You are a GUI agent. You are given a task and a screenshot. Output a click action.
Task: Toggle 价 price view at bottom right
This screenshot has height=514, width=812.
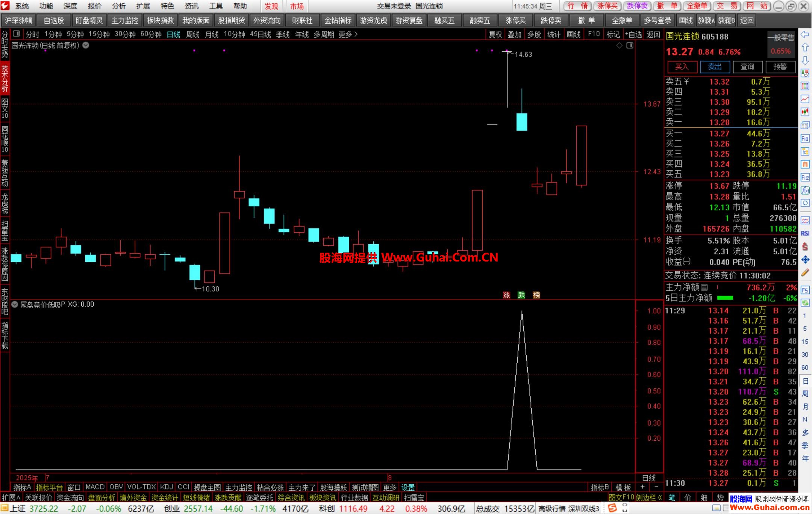(x=688, y=498)
